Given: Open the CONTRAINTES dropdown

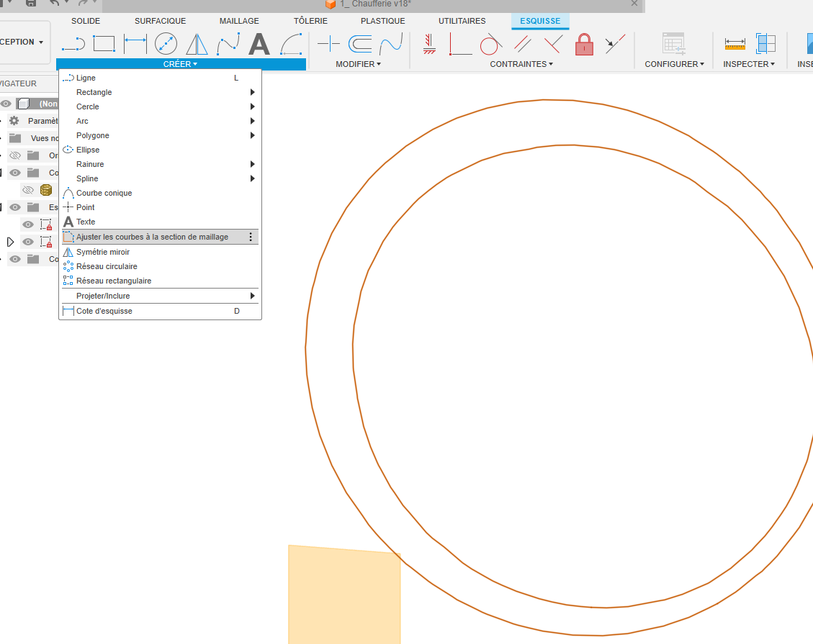Looking at the screenshot, I should 520,63.
